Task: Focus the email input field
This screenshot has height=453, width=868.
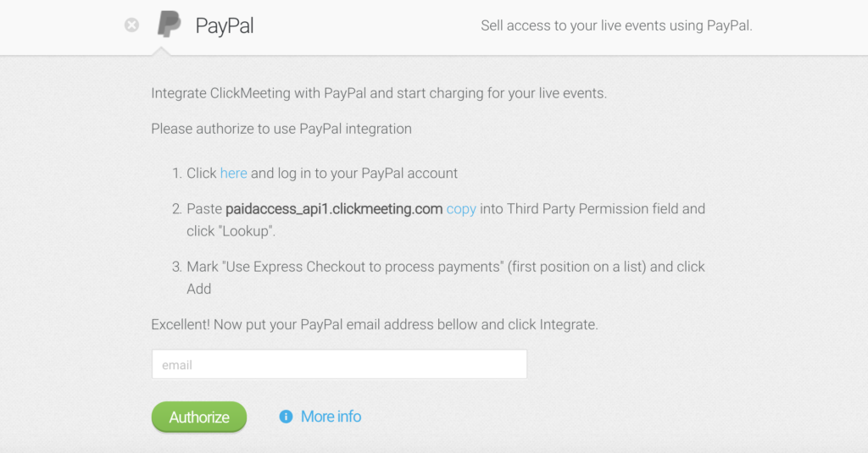Action: (x=339, y=364)
